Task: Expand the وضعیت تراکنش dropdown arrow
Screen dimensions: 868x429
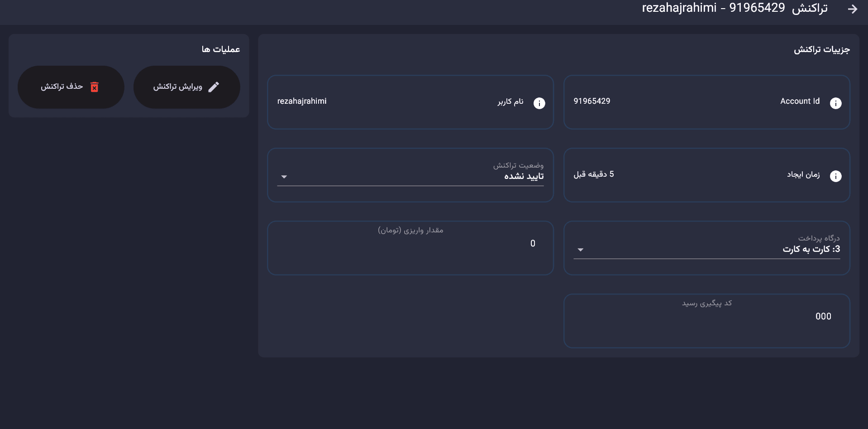Action: pos(284,177)
